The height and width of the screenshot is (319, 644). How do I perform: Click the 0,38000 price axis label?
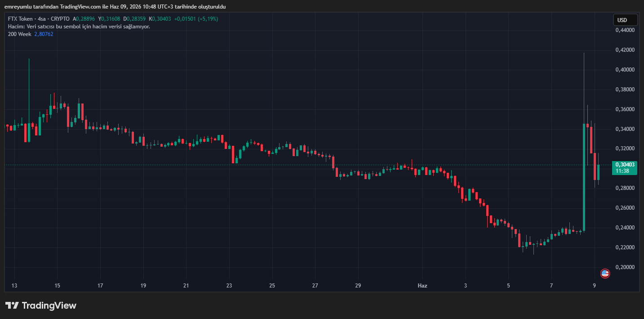[x=625, y=90]
